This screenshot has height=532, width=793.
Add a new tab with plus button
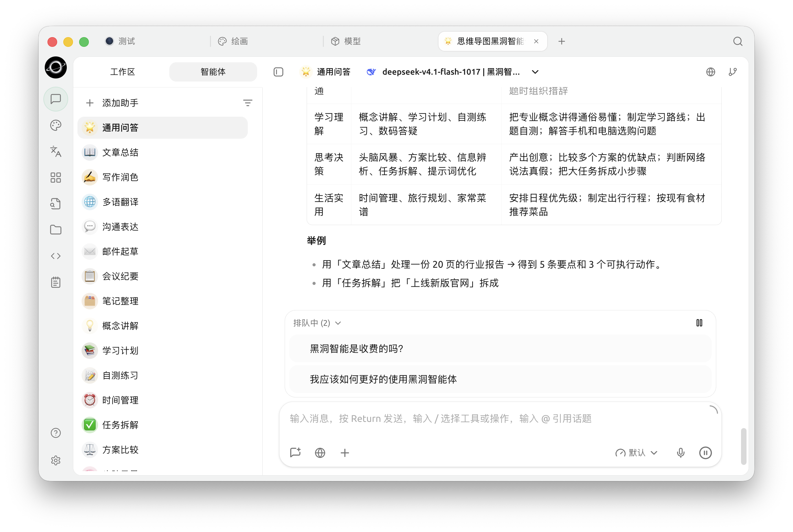(x=562, y=41)
